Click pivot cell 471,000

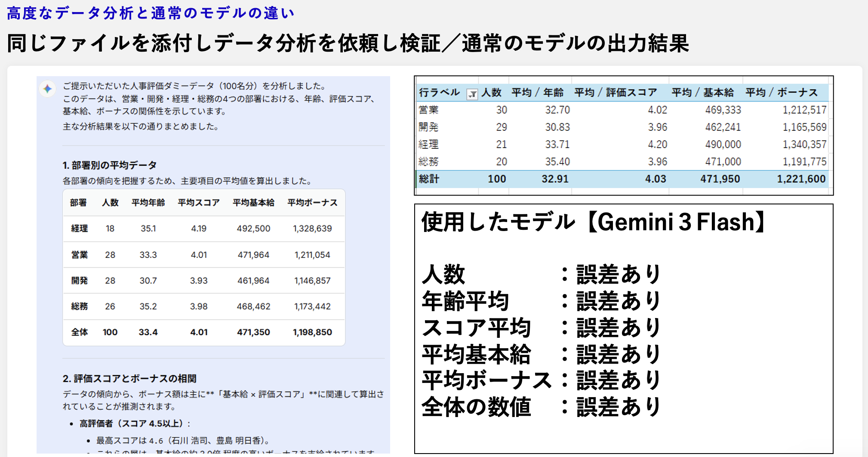[723, 161]
